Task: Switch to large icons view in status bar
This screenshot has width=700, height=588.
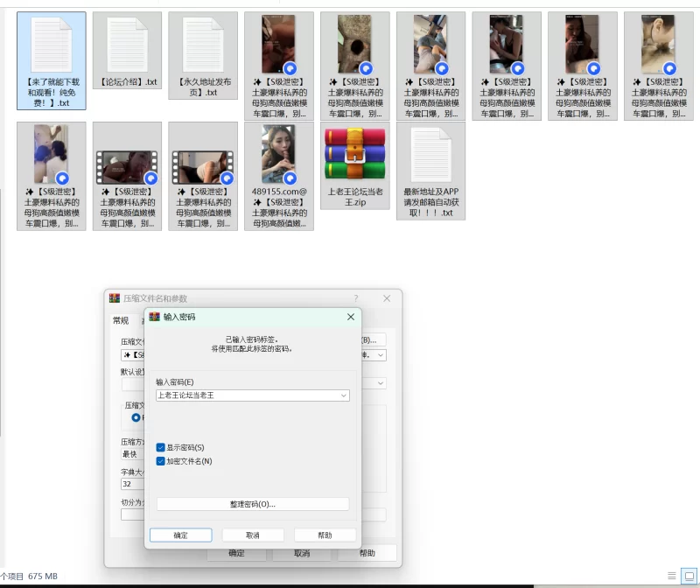Action: (689, 576)
